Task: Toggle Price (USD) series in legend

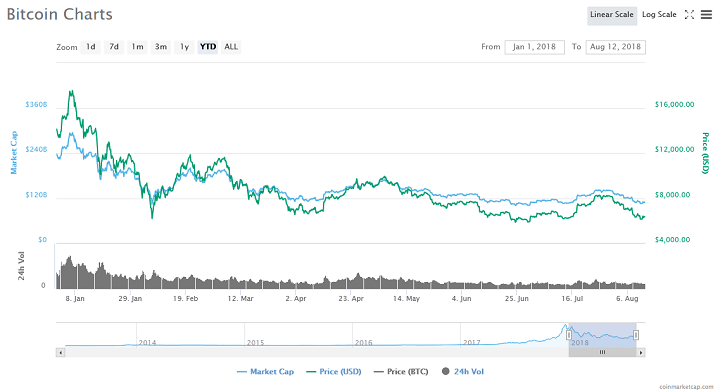Action: (333, 371)
